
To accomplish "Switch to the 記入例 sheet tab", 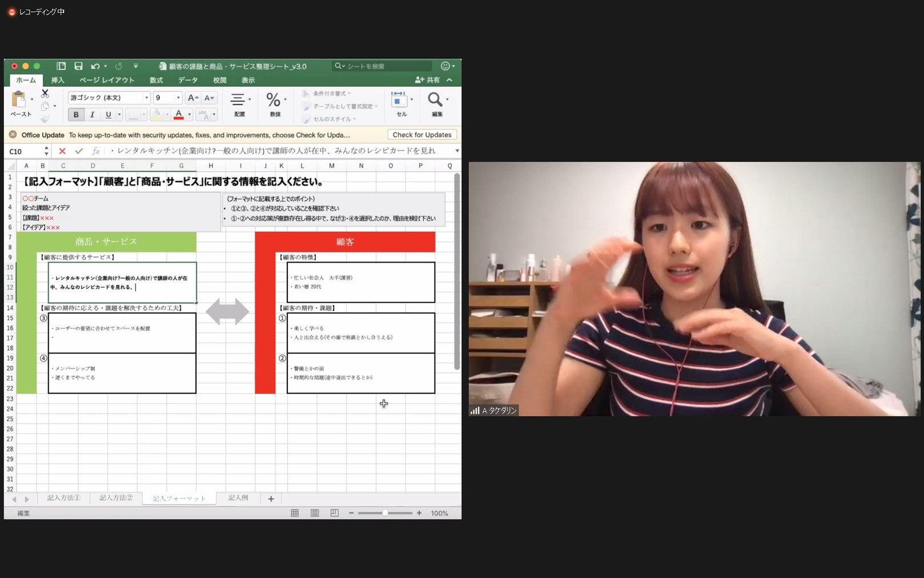I will click(238, 498).
